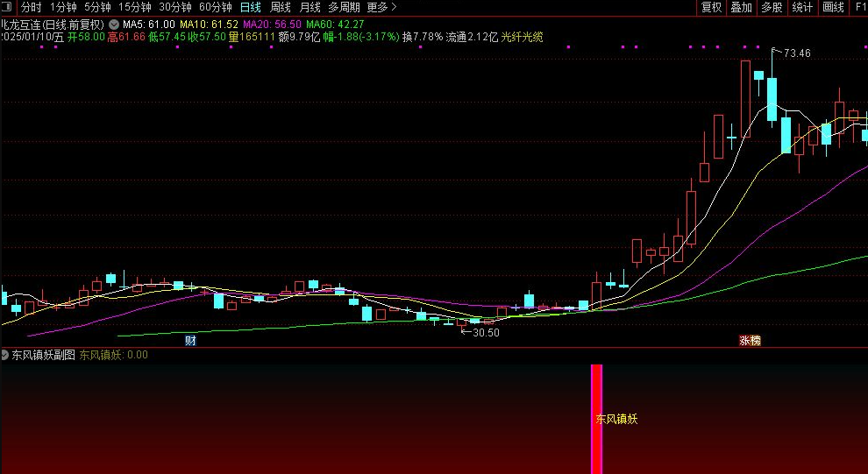Open the 统计 statistics tool

point(802,7)
